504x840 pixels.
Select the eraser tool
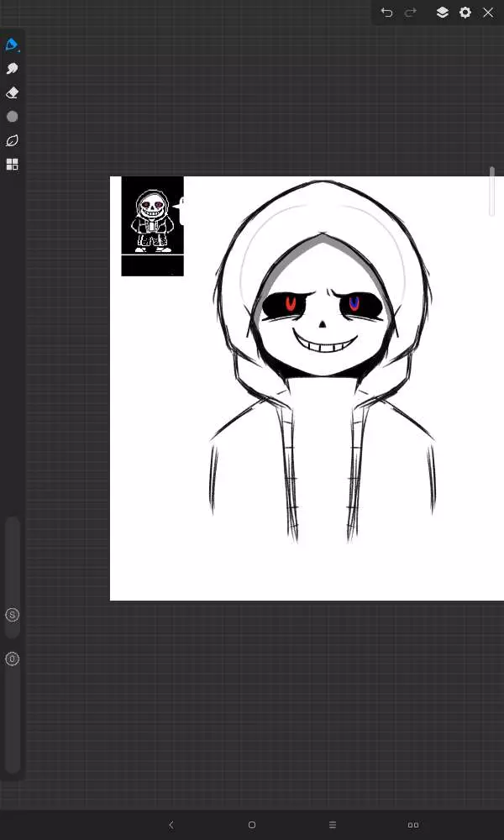pos(12,92)
